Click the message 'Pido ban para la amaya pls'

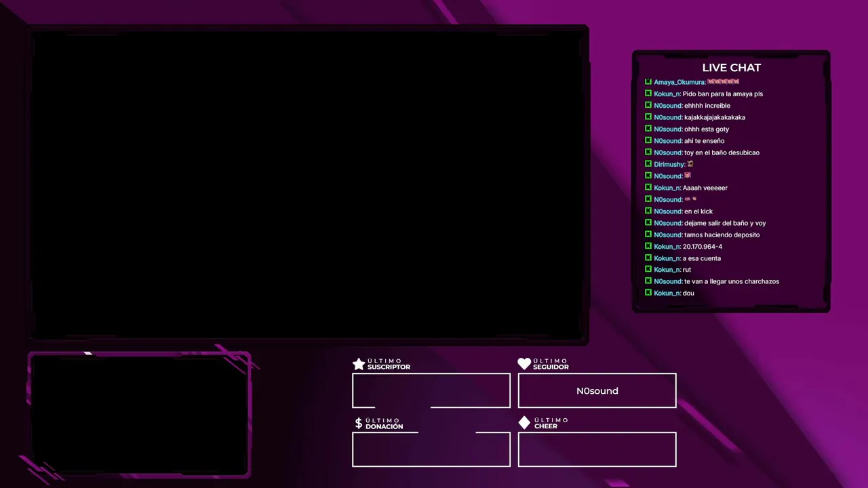pyautogui.click(x=723, y=94)
